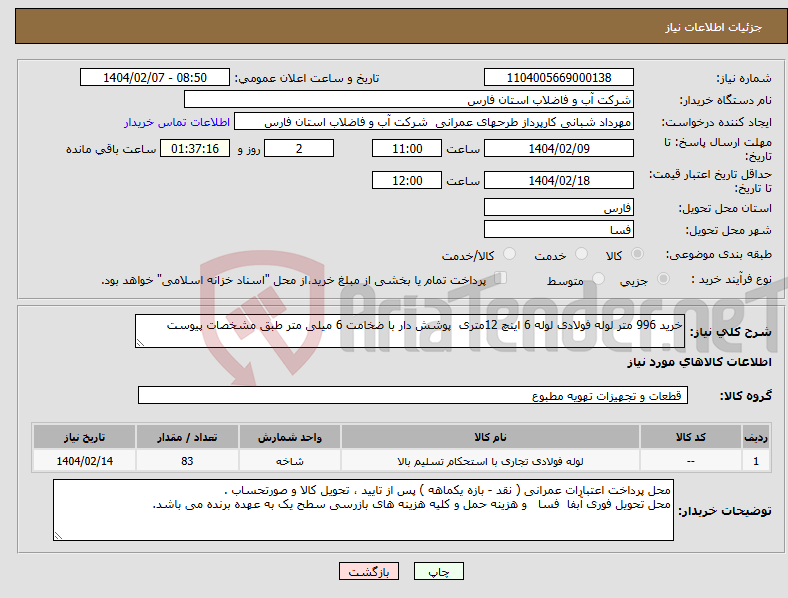Click the unit cell شاخه
The width and height of the screenshot is (788, 598).
290,461
